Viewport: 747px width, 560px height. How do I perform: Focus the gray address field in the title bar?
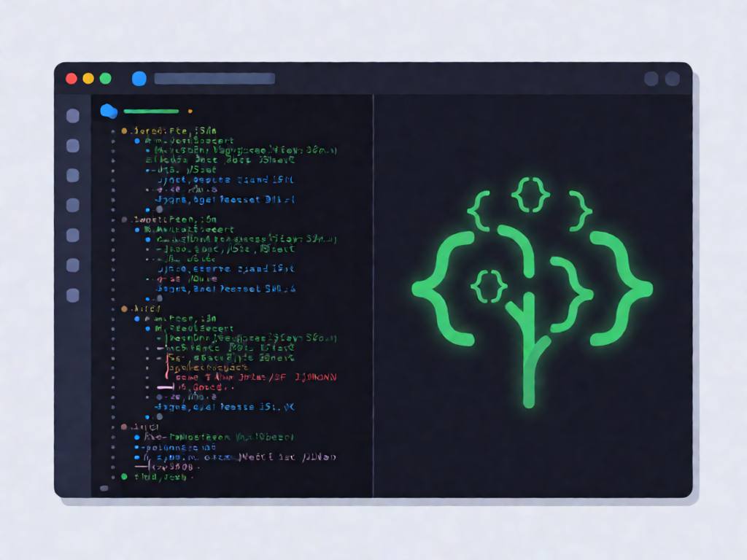point(214,79)
